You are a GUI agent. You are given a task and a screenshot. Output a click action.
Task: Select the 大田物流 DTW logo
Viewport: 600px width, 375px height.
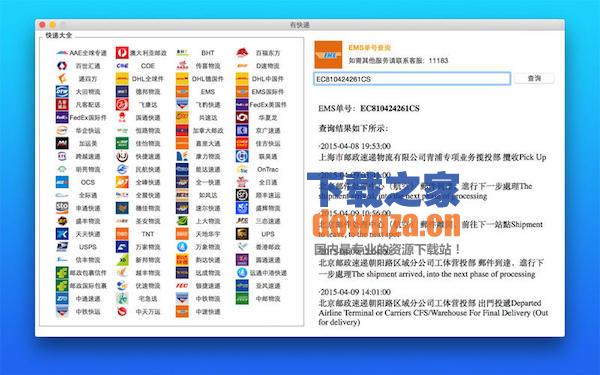(62, 92)
